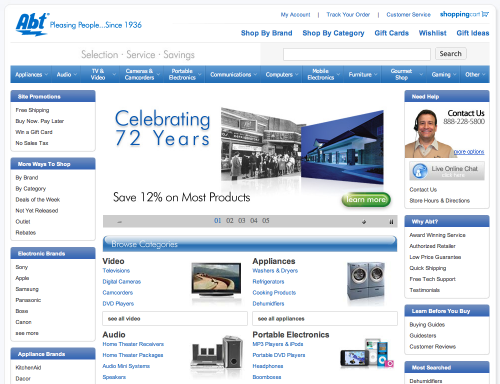This screenshot has height=384, width=500.
Task: Go to previous slide in banner
Action: coord(120,221)
